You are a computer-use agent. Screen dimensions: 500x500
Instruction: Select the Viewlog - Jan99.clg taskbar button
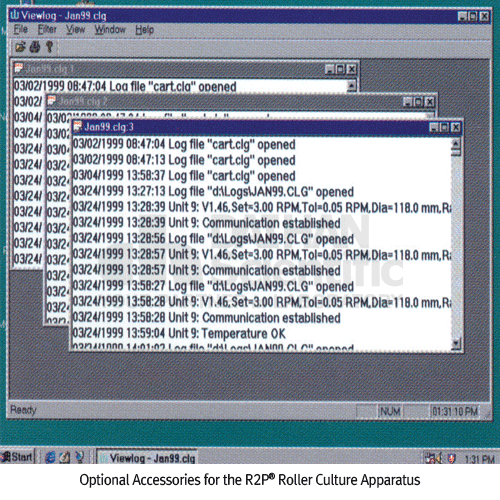[147, 457]
